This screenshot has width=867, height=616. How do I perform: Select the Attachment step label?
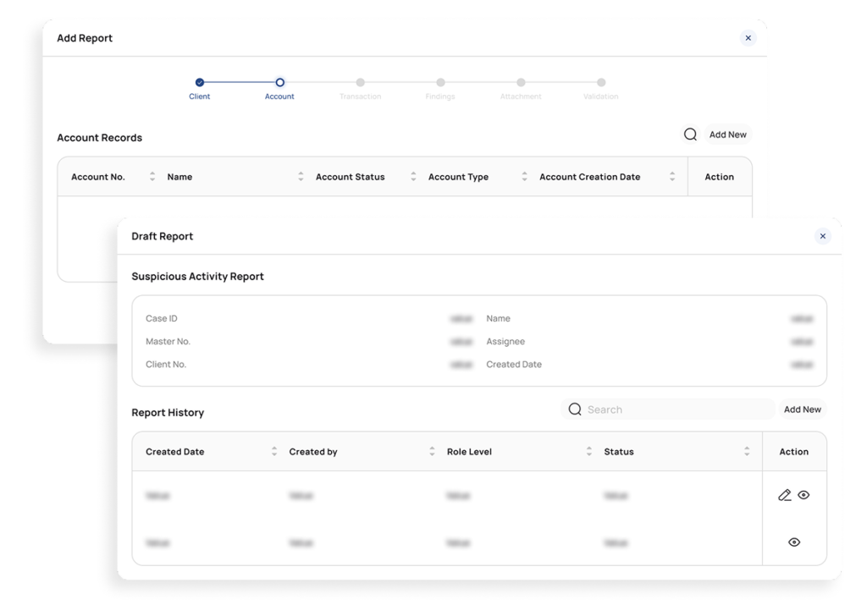coord(520,96)
